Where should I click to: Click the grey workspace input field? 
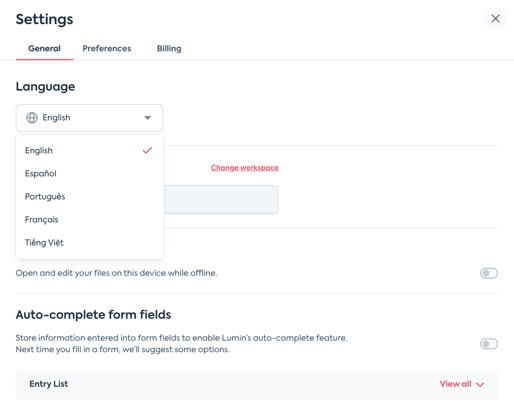pos(221,200)
